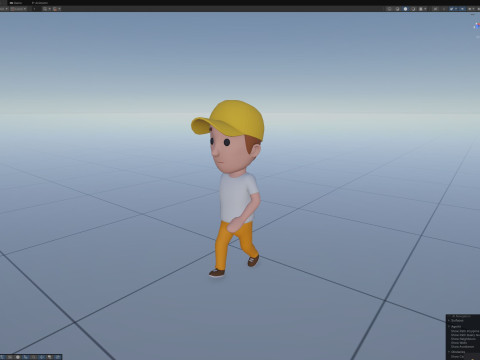
Task: Toggle Show Walls checkbox
Action: click(459, 343)
